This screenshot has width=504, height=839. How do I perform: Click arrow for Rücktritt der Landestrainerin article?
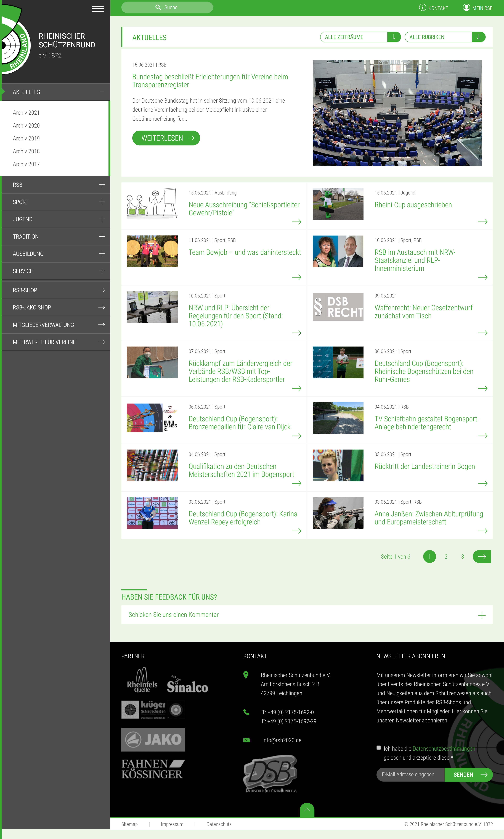(x=483, y=483)
